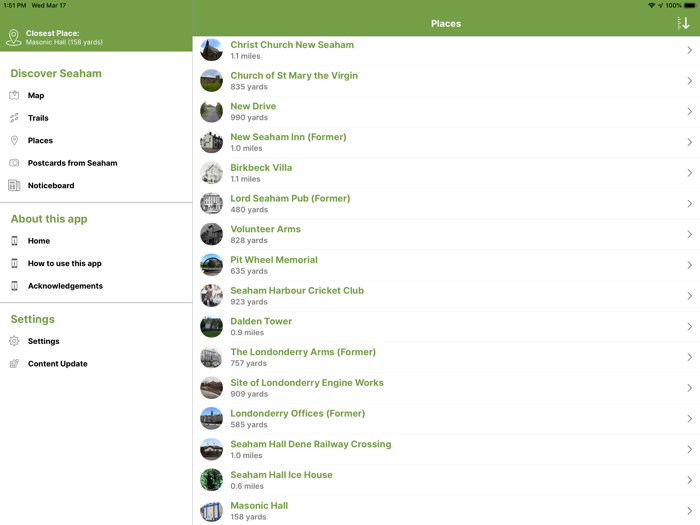Expand chevron for Birkbeck Villa row
Screen dimensions: 700x525
click(690, 173)
